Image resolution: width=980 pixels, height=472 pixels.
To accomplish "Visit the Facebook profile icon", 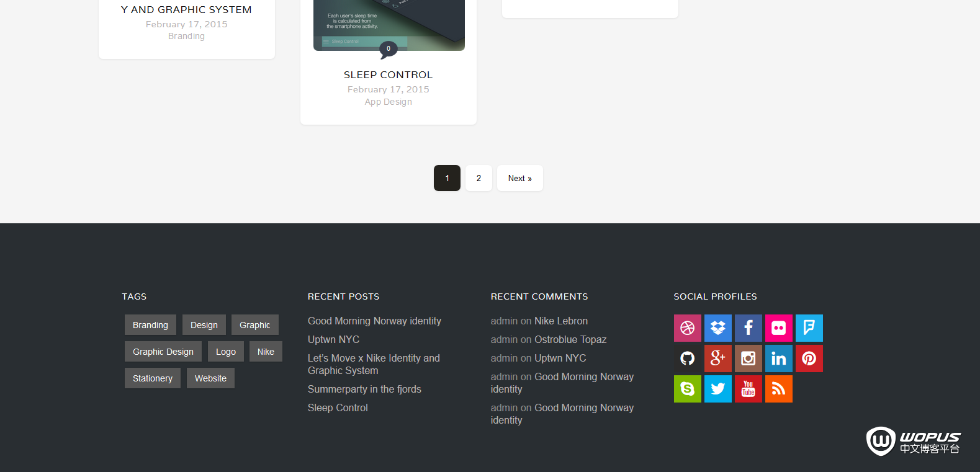I will click(748, 328).
